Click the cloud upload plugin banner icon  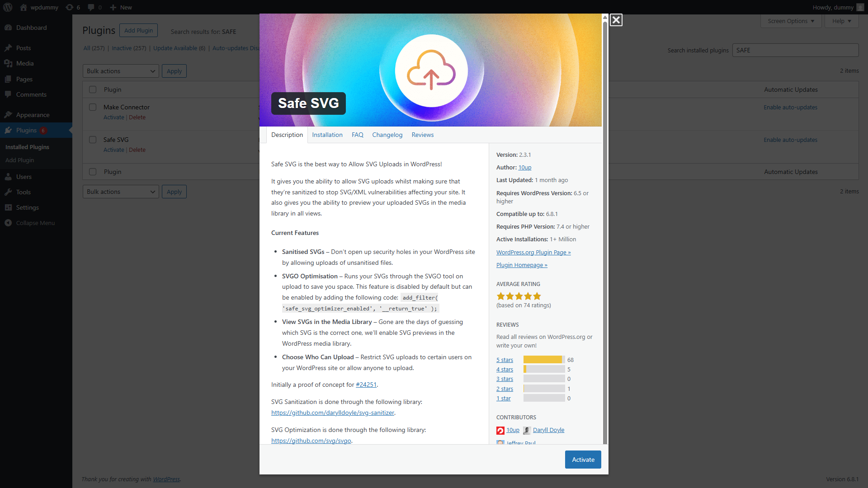point(431,71)
